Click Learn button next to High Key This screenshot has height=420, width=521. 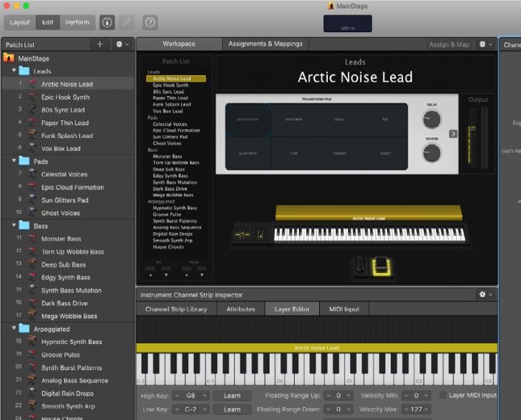(232, 395)
